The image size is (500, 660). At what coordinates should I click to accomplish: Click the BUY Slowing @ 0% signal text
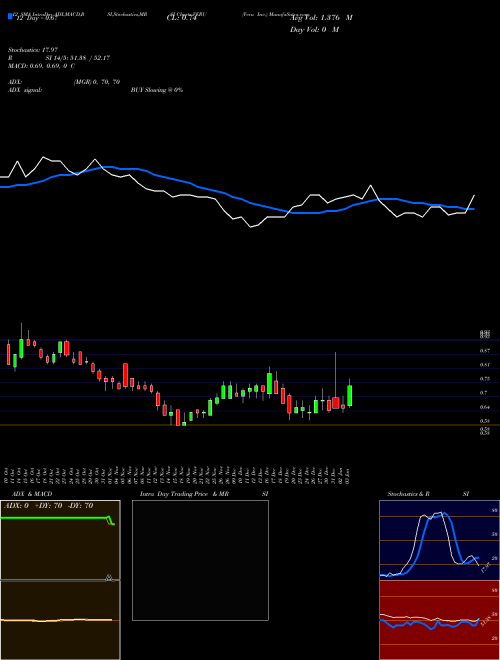click(x=157, y=90)
